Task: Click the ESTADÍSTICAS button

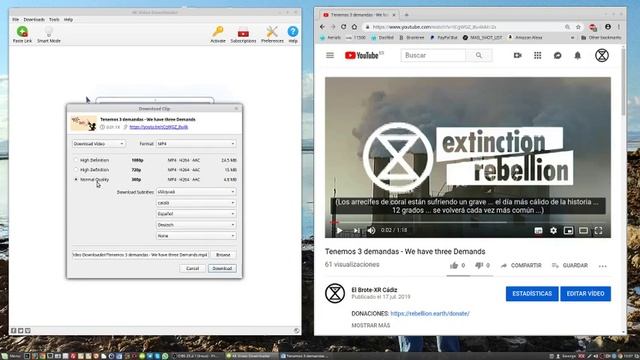Action: tap(532, 294)
